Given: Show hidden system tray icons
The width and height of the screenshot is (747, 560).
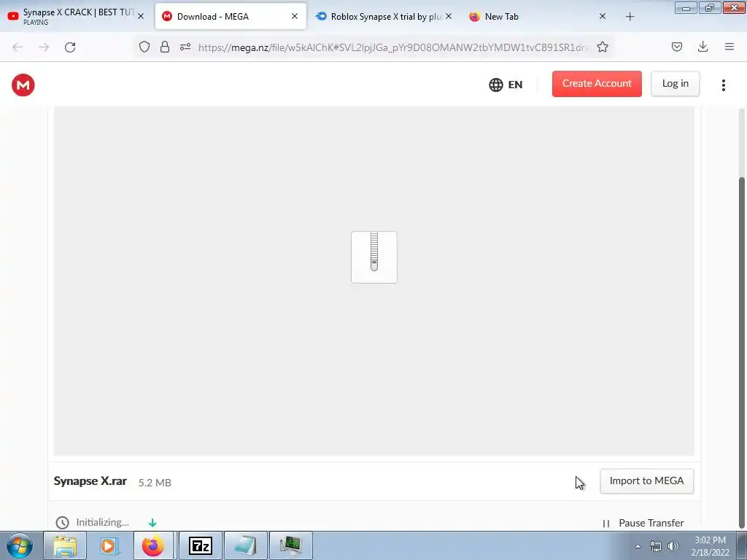Looking at the screenshot, I should pyautogui.click(x=638, y=546).
